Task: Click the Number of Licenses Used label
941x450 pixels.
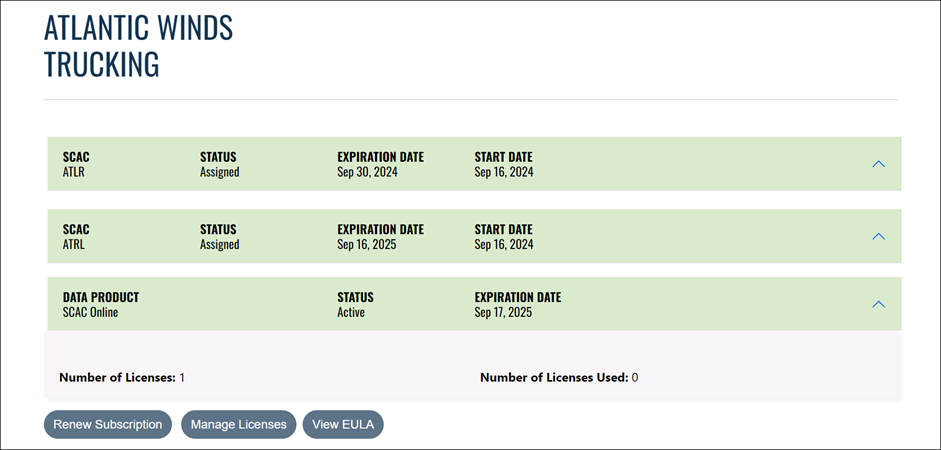Action: click(553, 377)
